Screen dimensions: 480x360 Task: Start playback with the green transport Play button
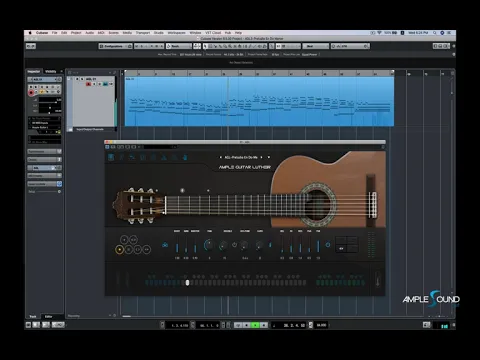click(x=255, y=325)
